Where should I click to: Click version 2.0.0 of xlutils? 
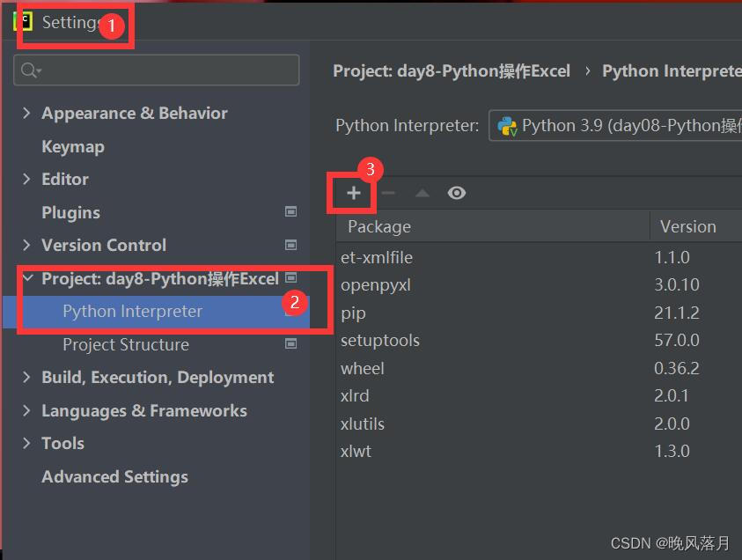[x=672, y=424]
